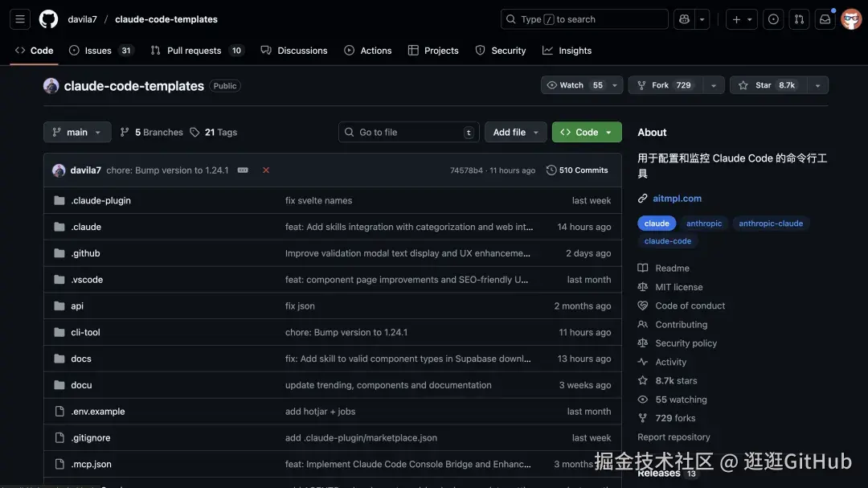Open the Add file dropdown
Viewport: 868px width, 488px height.
[515, 133]
